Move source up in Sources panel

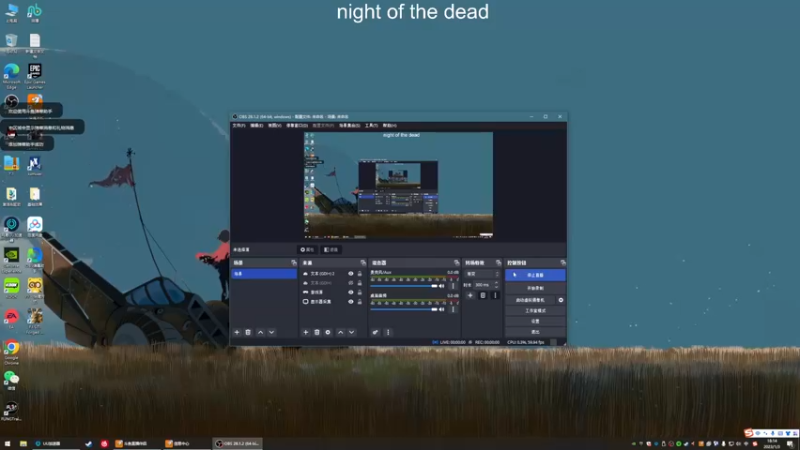coord(340,332)
